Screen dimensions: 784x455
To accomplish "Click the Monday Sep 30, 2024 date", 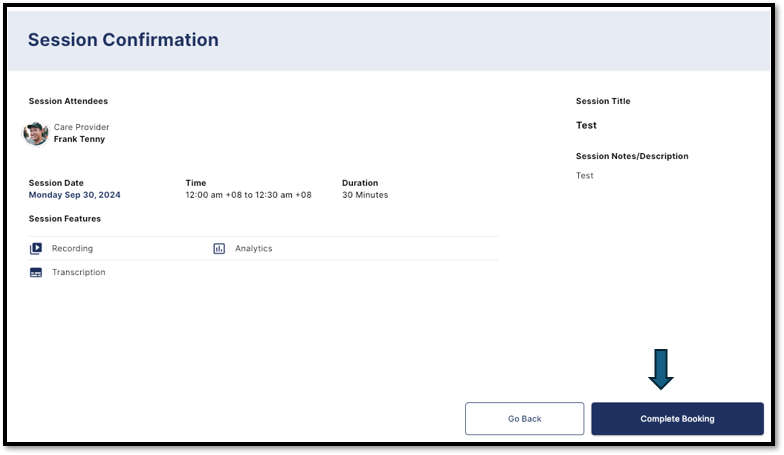I will (x=74, y=195).
